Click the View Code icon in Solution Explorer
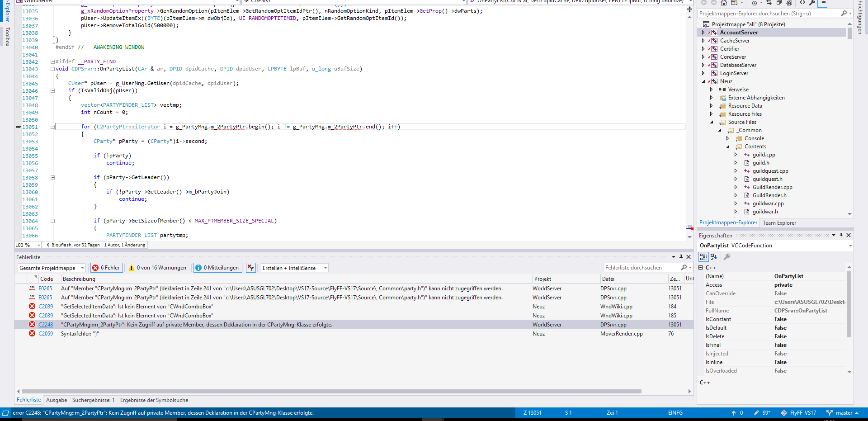Viewport: 868px width, 421px height. tap(802, 3)
